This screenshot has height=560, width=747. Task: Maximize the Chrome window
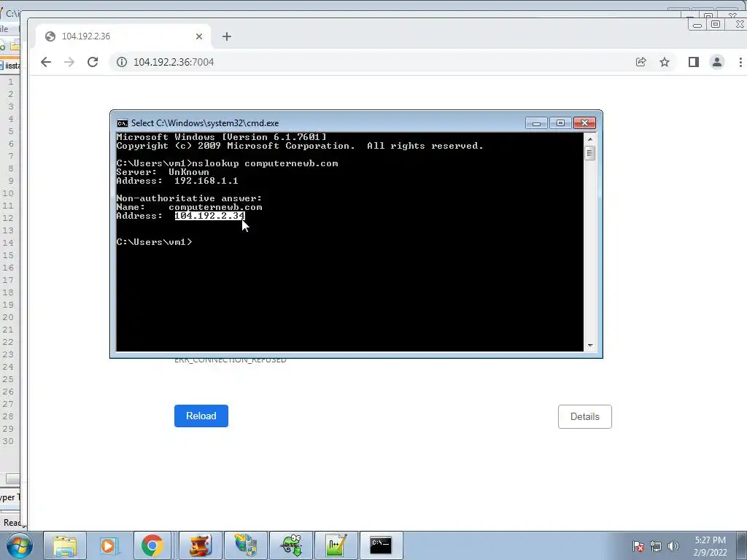(716, 24)
